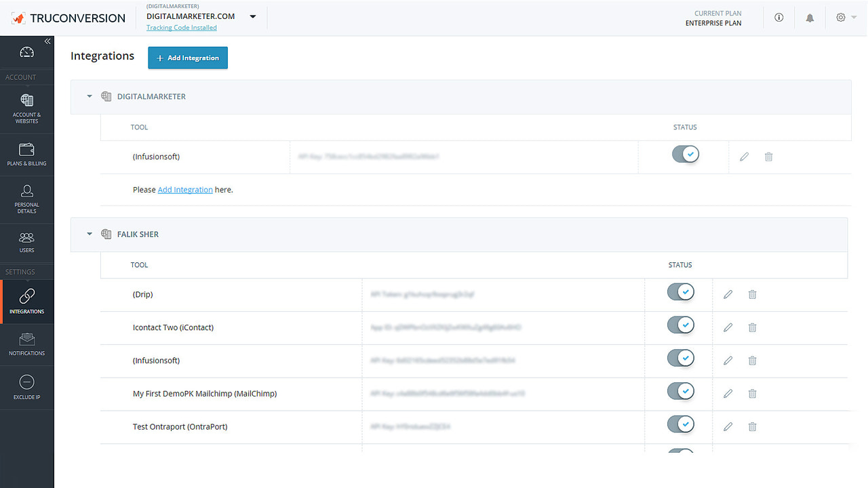Toggle the status for Icontact Two
The image size is (868, 488).
click(680, 325)
